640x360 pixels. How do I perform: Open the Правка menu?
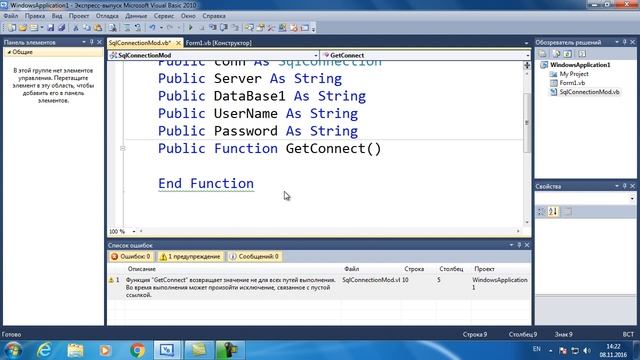[35, 16]
